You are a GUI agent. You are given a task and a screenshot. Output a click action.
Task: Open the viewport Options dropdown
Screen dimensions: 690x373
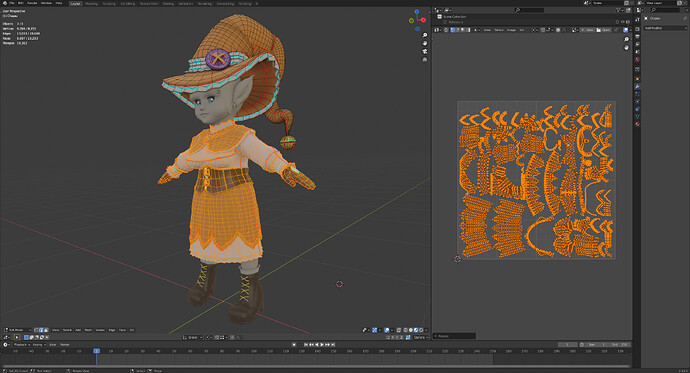pos(420,337)
